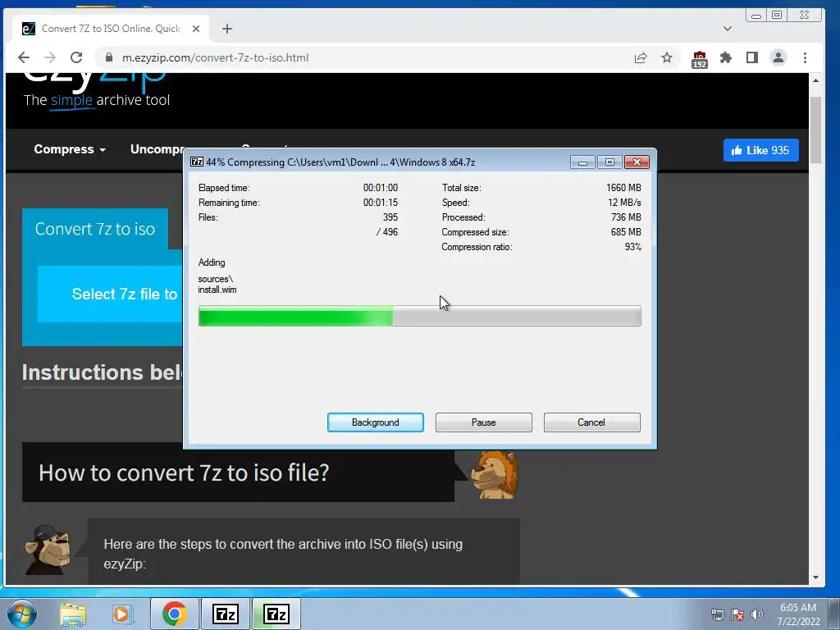Share this page icon in address bar
840x630 pixels.
pyautogui.click(x=640, y=58)
